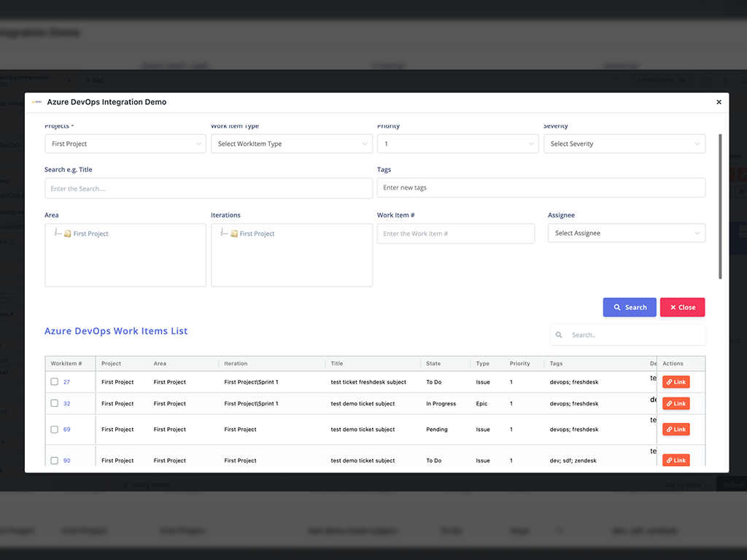This screenshot has height=560, width=747.
Task: Open the Select Assignee dropdown
Action: pyautogui.click(x=626, y=233)
